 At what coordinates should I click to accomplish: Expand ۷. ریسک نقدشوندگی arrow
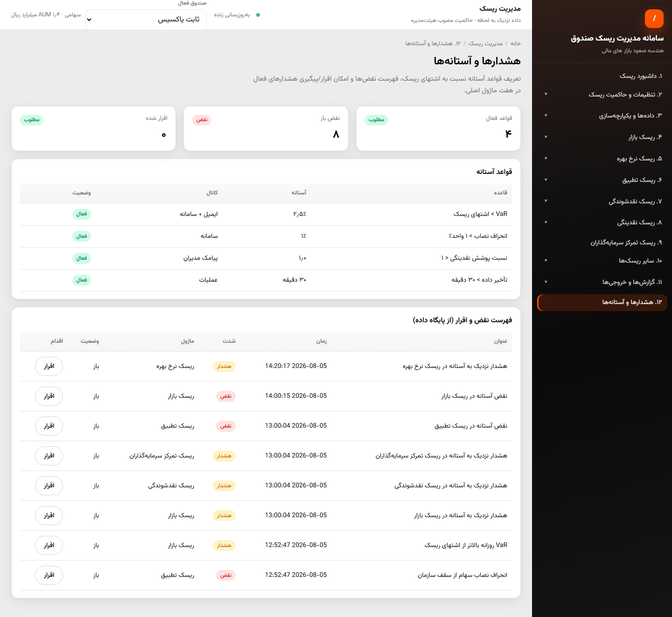(546, 201)
